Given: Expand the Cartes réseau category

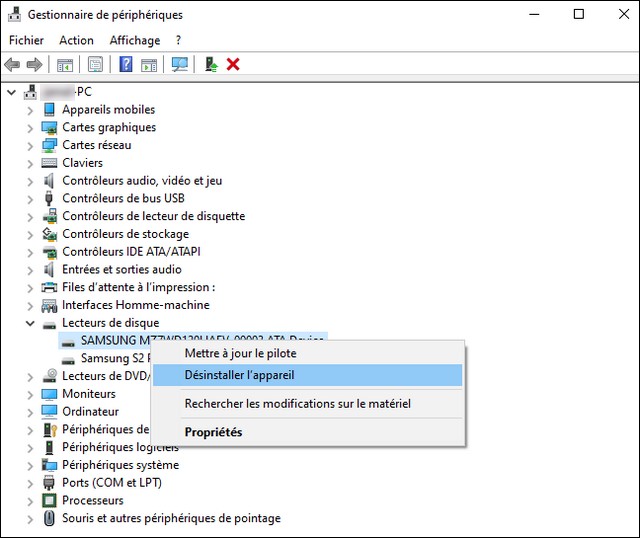Looking at the screenshot, I should pyautogui.click(x=30, y=145).
